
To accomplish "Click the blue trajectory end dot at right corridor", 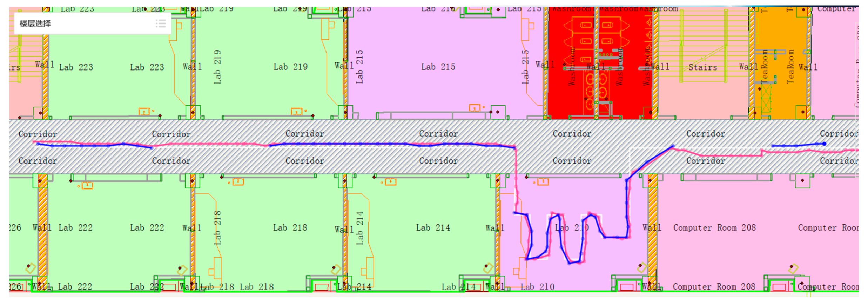I will click(x=825, y=144).
